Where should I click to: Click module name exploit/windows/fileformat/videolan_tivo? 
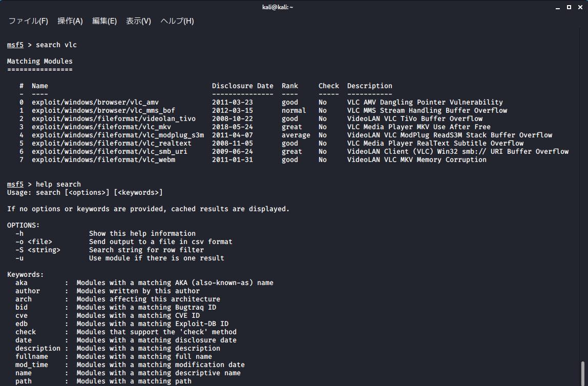coord(114,118)
